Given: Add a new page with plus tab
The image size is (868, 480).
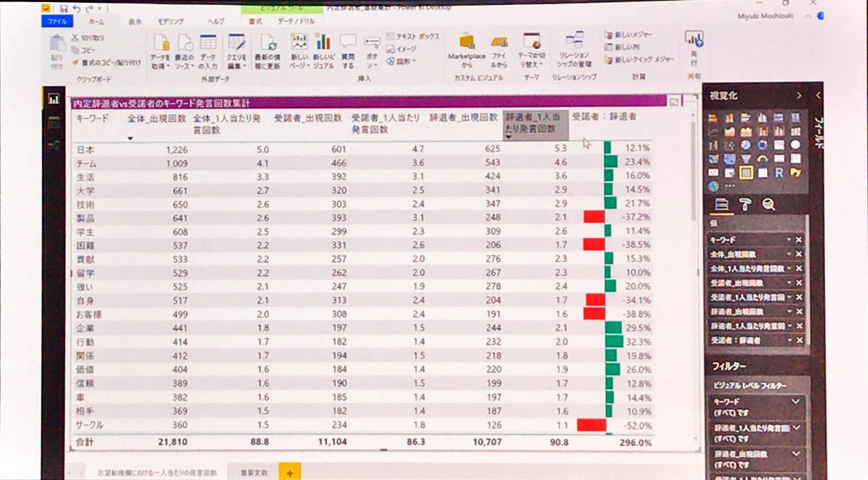Looking at the screenshot, I should click(x=289, y=472).
